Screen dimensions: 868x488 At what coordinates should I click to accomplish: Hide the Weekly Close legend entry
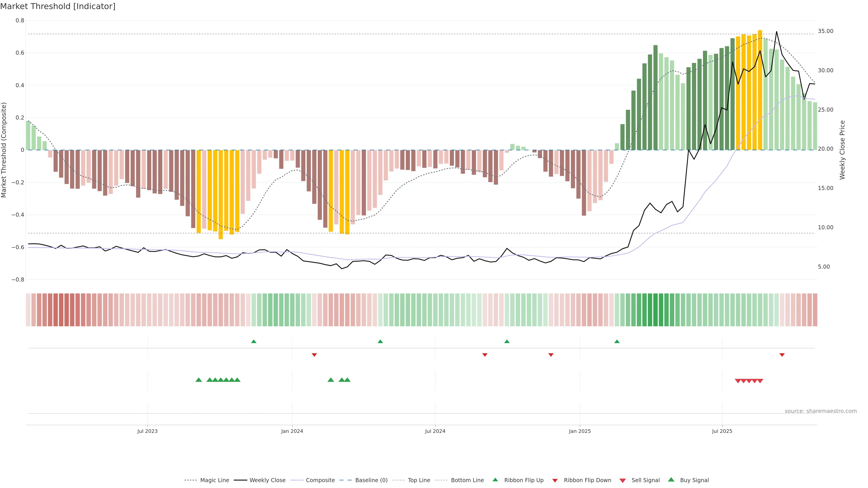click(x=267, y=480)
